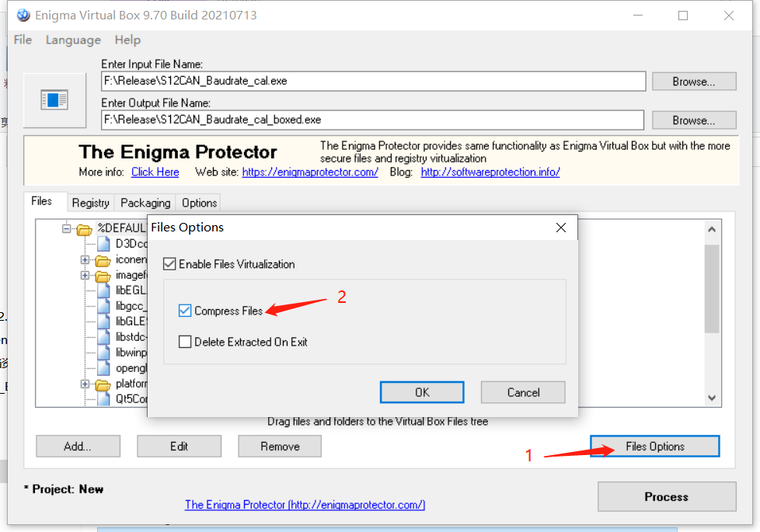Click the Qt5Co file icon
This screenshot has width=760, height=532.
[x=103, y=398]
